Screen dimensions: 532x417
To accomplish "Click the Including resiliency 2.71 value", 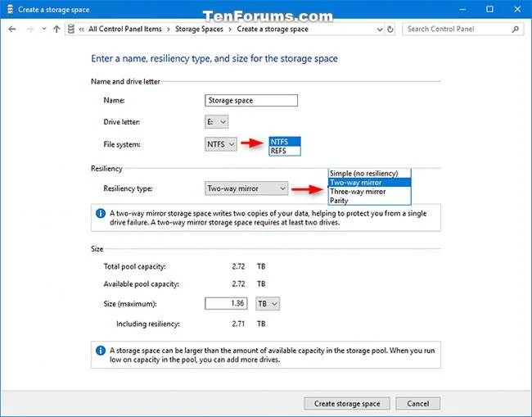I will (x=238, y=324).
